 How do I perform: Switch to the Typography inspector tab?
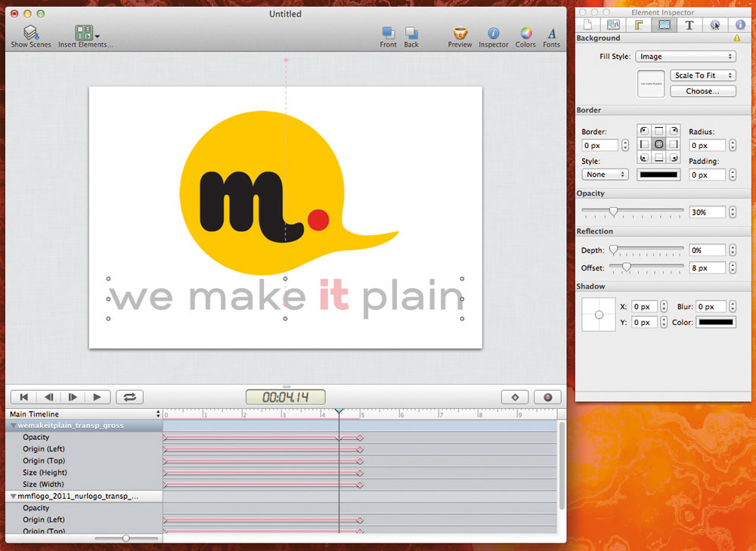click(689, 25)
